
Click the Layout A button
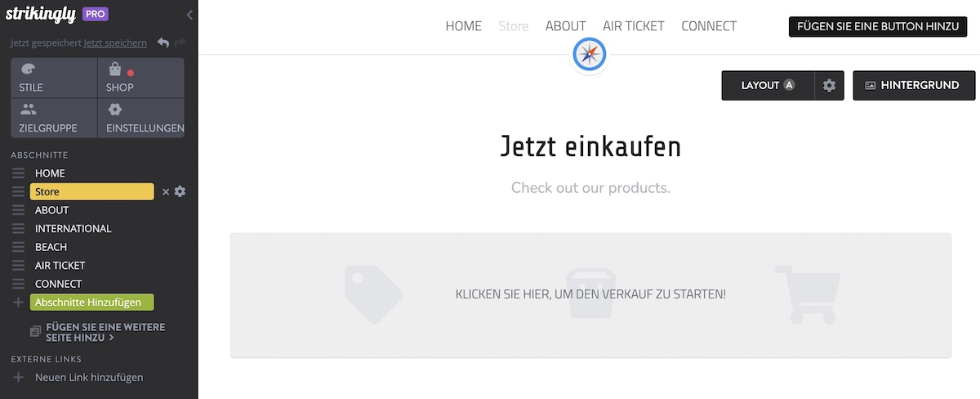768,85
